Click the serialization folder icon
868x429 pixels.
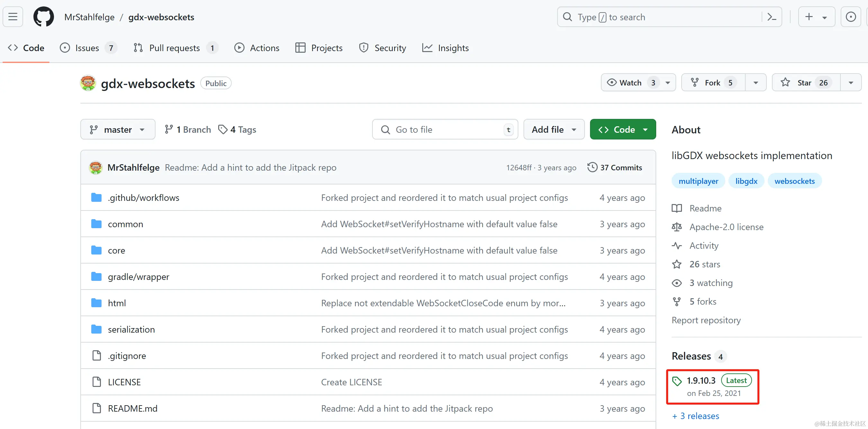pyautogui.click(x=96, y=329)
